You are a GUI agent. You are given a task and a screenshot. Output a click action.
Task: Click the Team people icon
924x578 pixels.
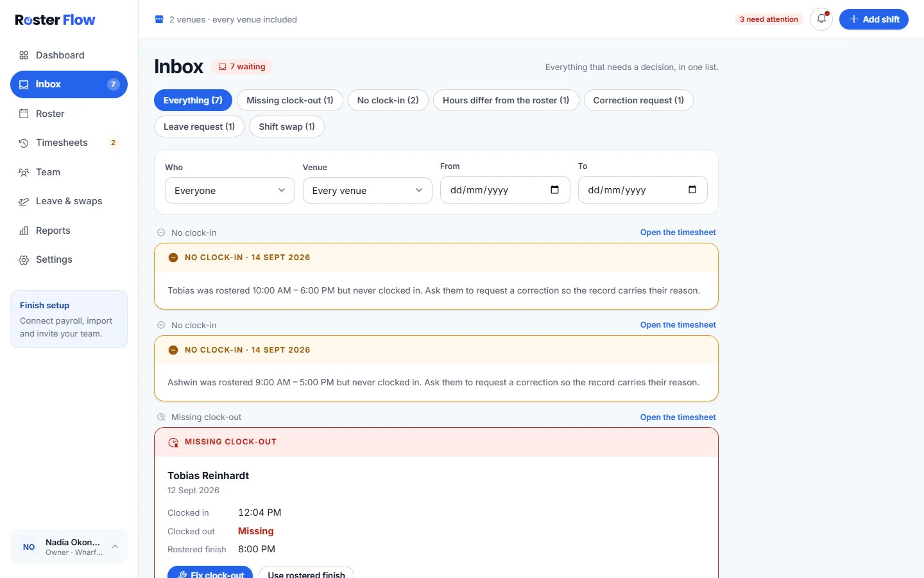(x=24, y=172)
